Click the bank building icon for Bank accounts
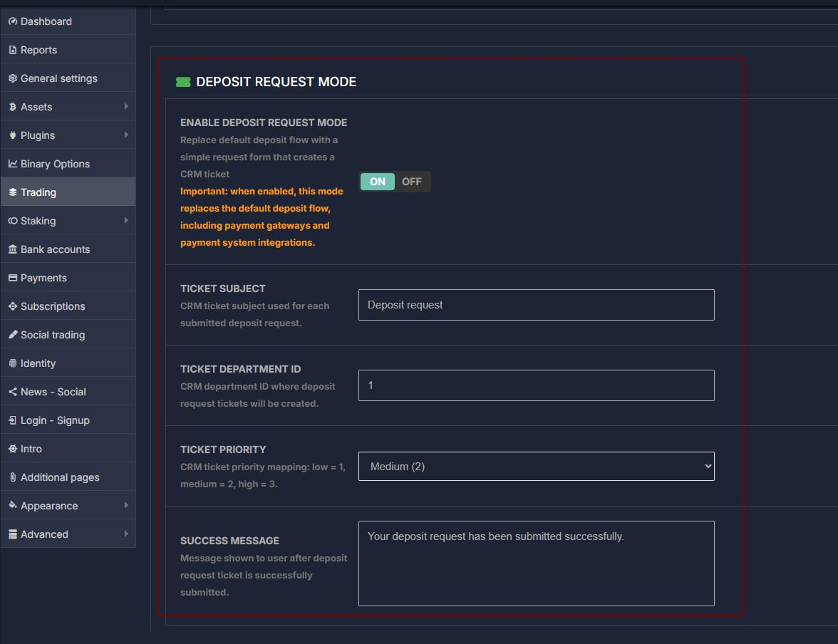 [13, 249]
